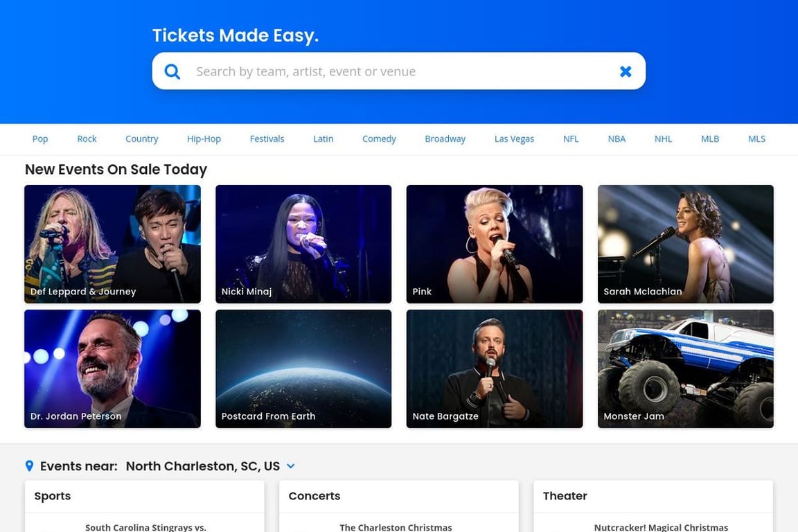Click the Dr. Jordan Peterson thumbnail

tap(112, 368)
